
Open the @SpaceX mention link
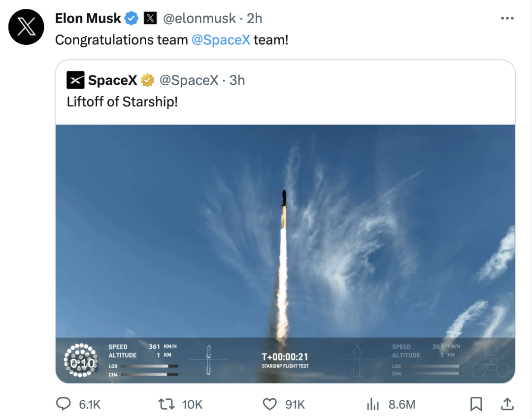pos(222,40)
